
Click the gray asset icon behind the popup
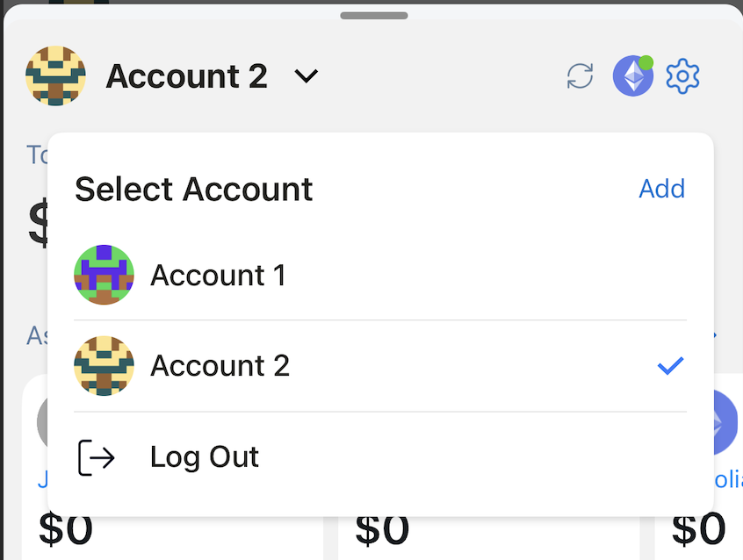tap(42, 423)
